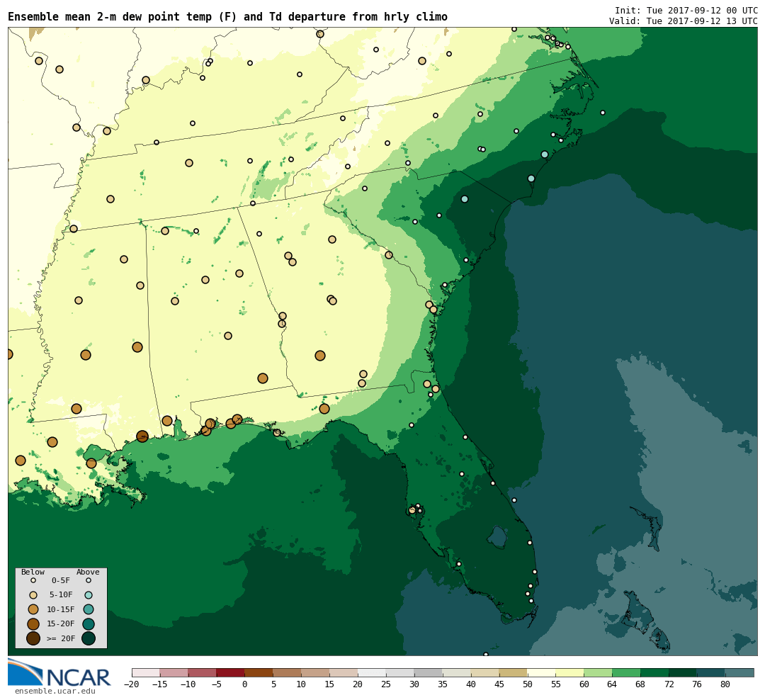Click the colorbar segment between 25 and 30
Screen dimensions: 765x700
[x=400, y=673]
